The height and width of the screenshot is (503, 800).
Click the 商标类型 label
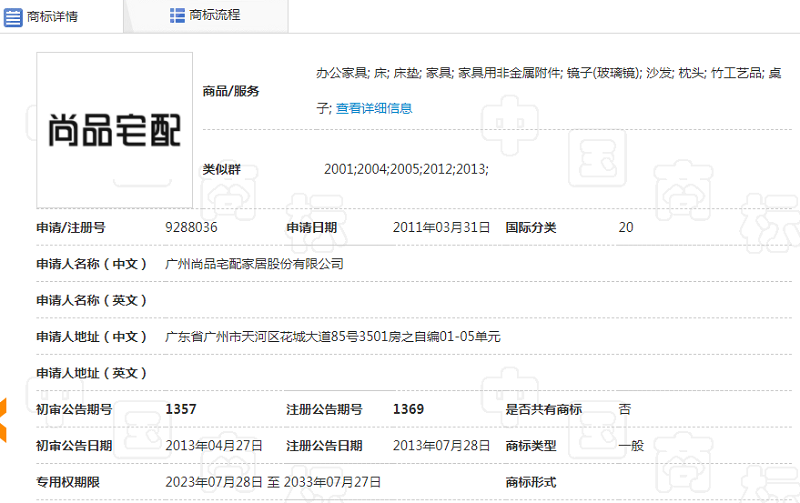click(531, 446)
